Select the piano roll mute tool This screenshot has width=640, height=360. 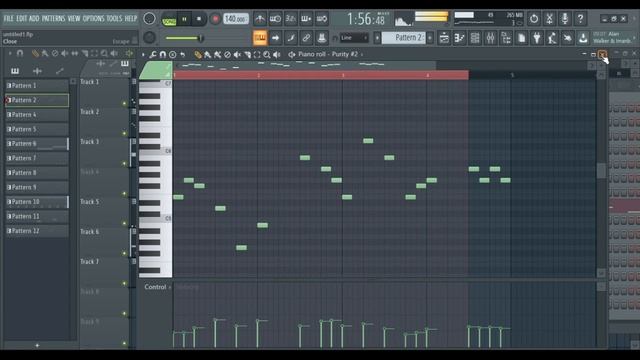[237, 54]
